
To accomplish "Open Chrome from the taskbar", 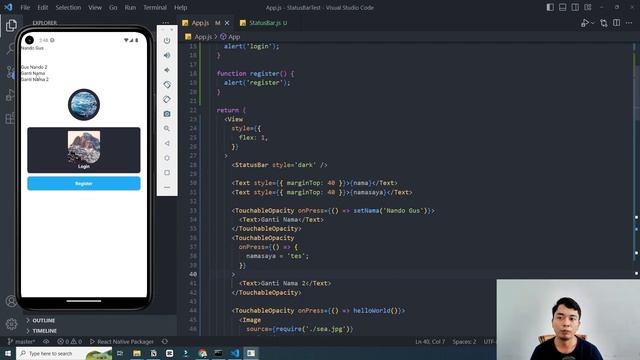I will 202,353.
